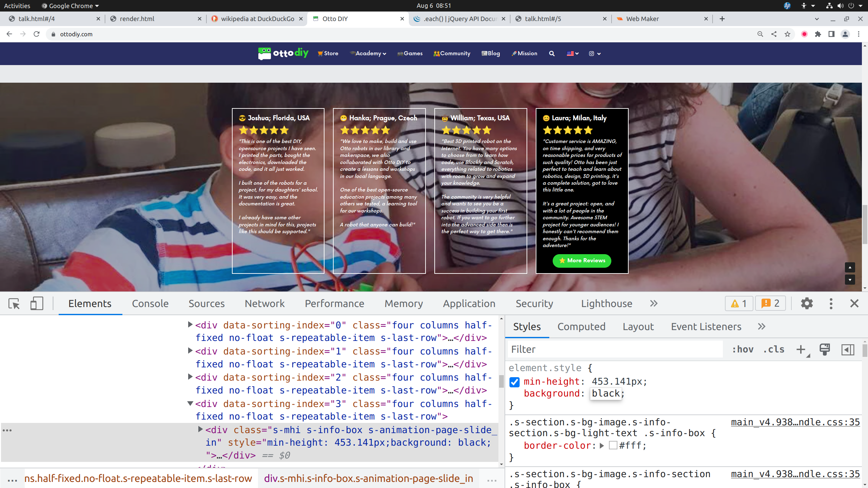Activate the inspect element picker icon
The height and width of the screenshot is (488, 868).
tap(14, 303)
